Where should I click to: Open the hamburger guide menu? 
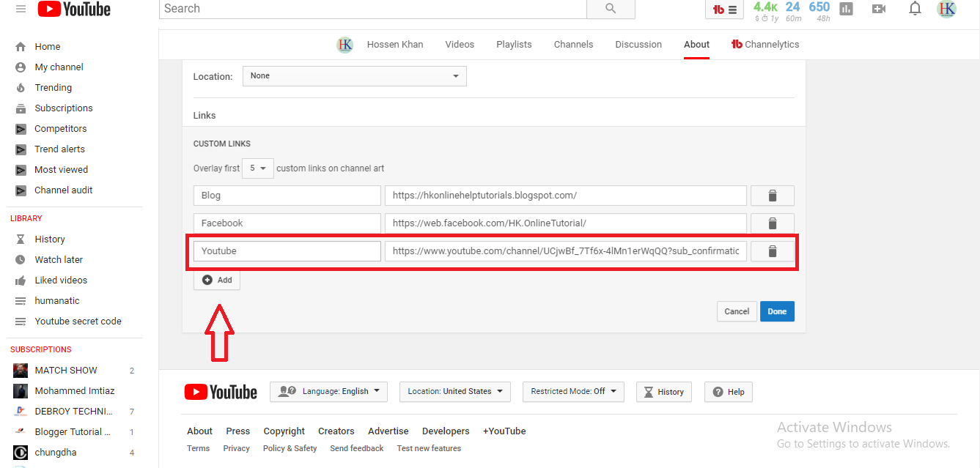pyautogui.click(x=21, y=9)
